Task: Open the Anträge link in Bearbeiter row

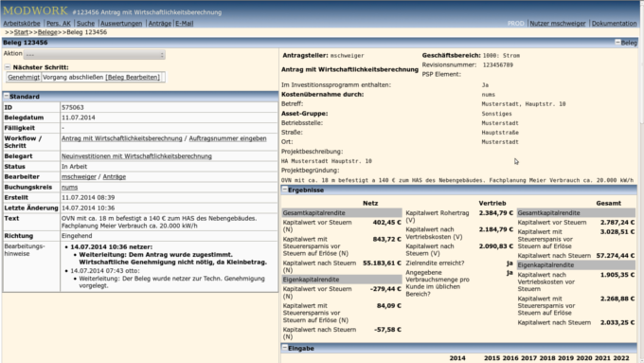Action: click(115, 177)
